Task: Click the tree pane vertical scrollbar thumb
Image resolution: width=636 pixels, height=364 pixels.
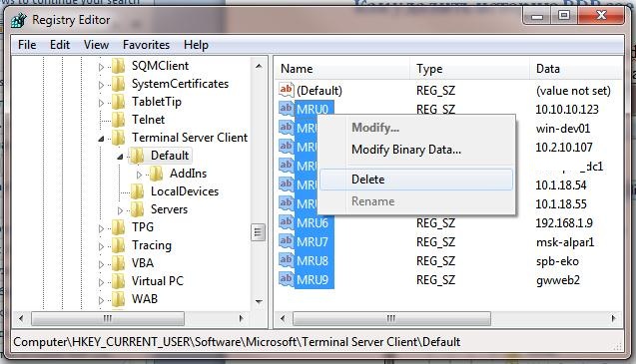Action: (x=258, y=232)
